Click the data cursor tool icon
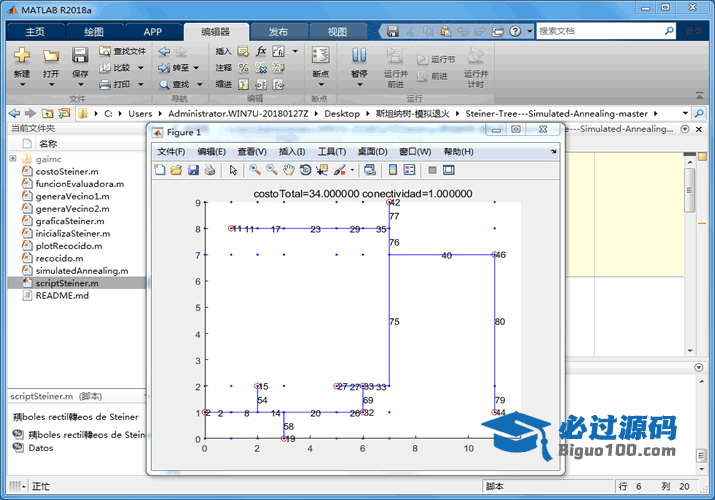The width and height of the screenshot is (715, 500). (x=321, y=170)
